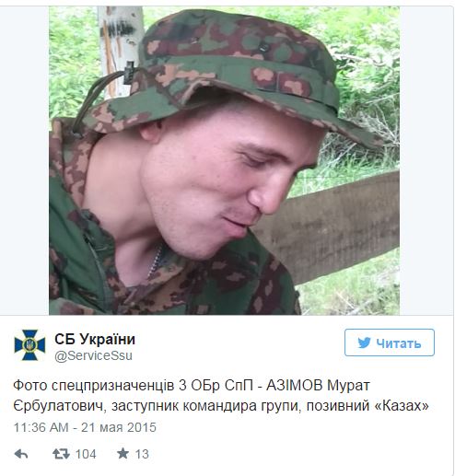Viewport: 455px width, 476px height.
Task: Enlarge the soldier photo thumbnail
Action: click(x=224, y=160)
